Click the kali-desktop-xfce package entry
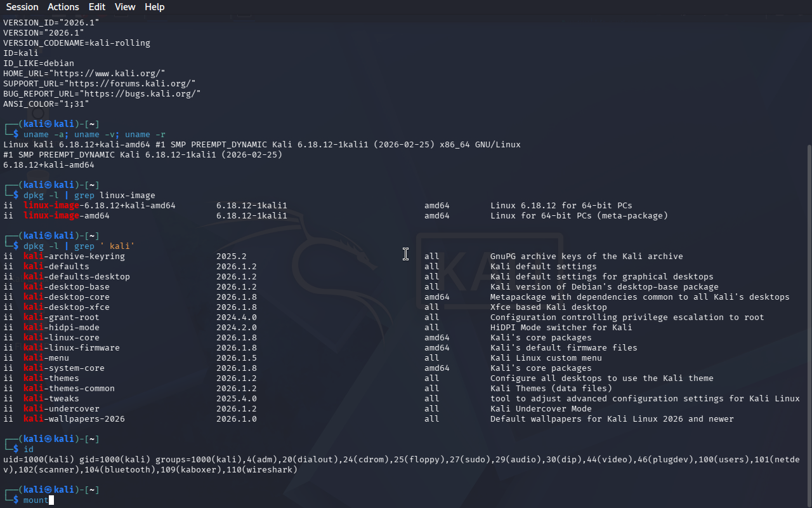This screenshot has width=812, height=508. tap(67, 307)
